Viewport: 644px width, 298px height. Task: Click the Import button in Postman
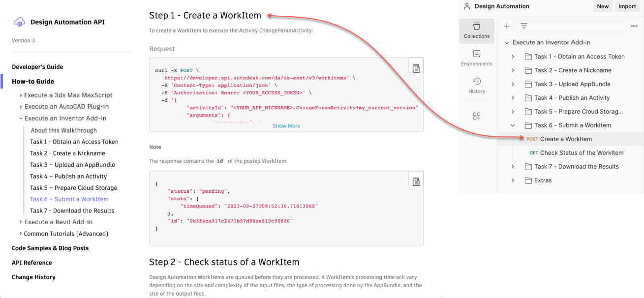click(x=627, y=6)
